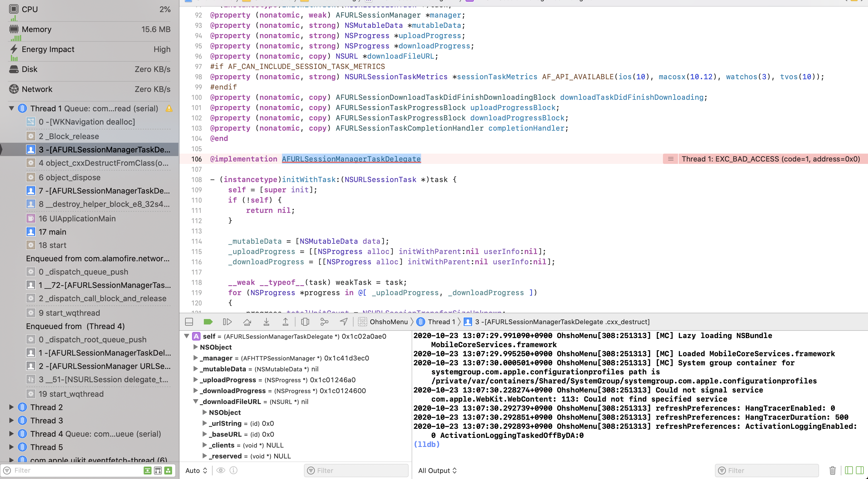Hide the debug area toggle button
The height and width of the screenshot is (479, 868).
(189, 322)
